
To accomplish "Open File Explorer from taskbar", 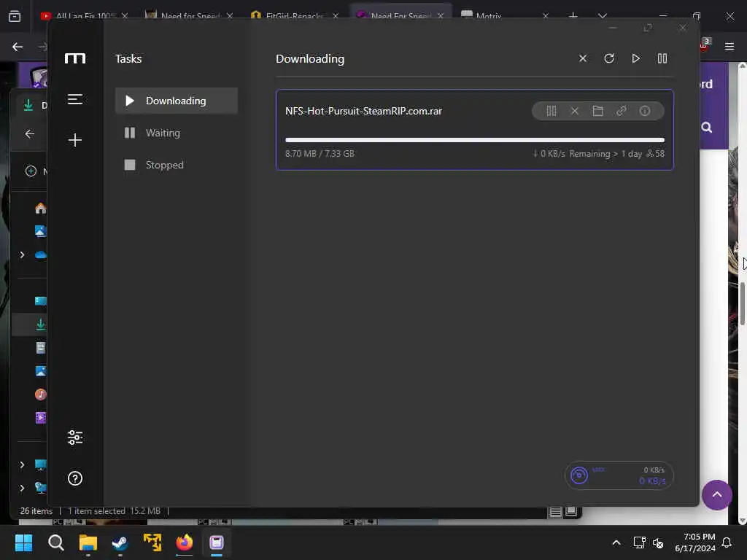I will (88, 542).
